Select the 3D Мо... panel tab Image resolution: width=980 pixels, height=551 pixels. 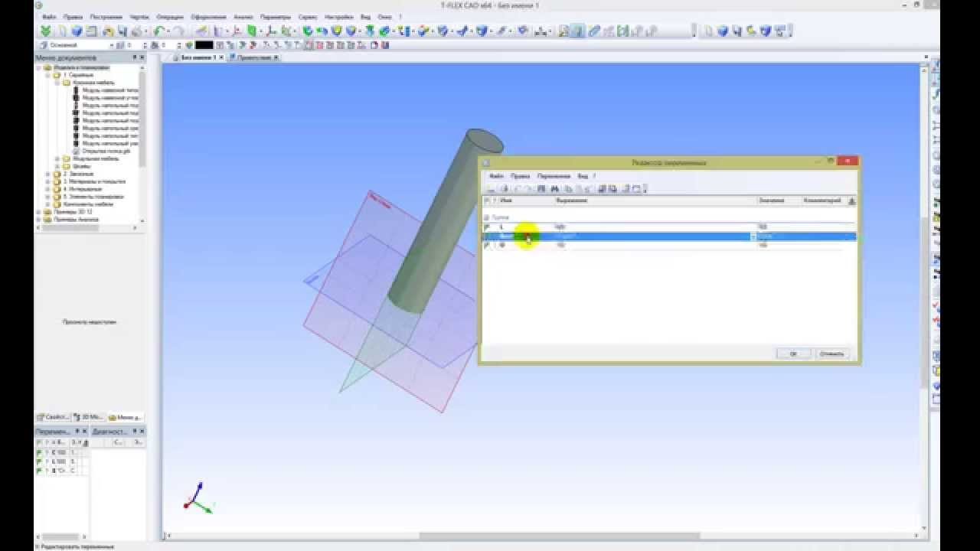click(89, 417)
